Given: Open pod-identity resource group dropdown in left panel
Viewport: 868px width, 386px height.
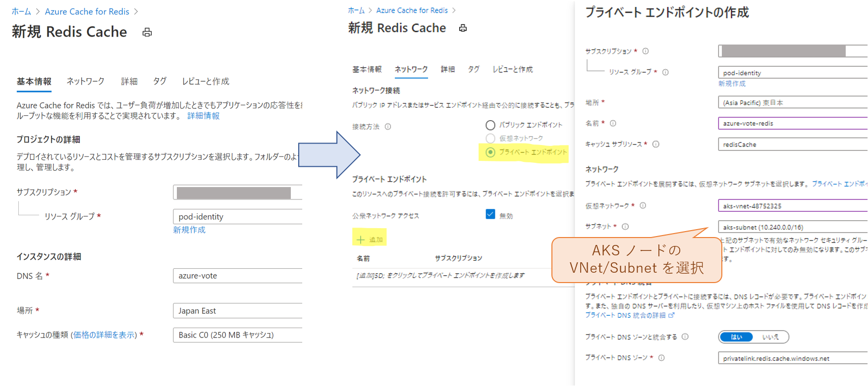Looking at the screenshot, I should 238,216.
